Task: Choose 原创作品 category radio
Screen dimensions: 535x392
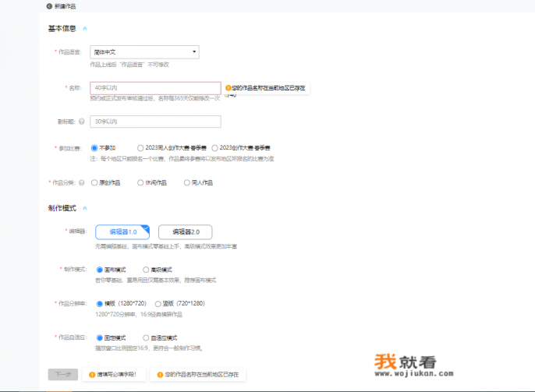Action: [x=94, y=182]
